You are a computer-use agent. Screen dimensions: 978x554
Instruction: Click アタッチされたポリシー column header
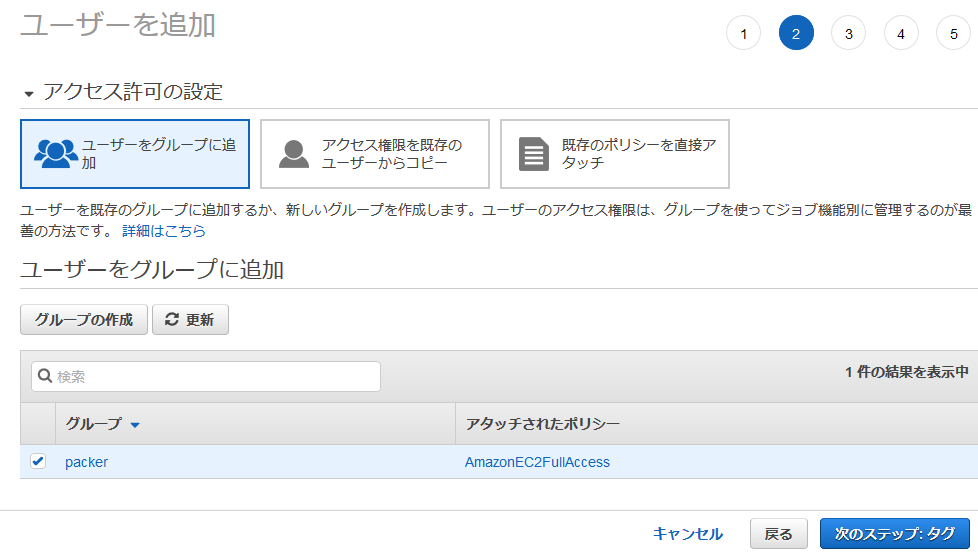point(543,424)
